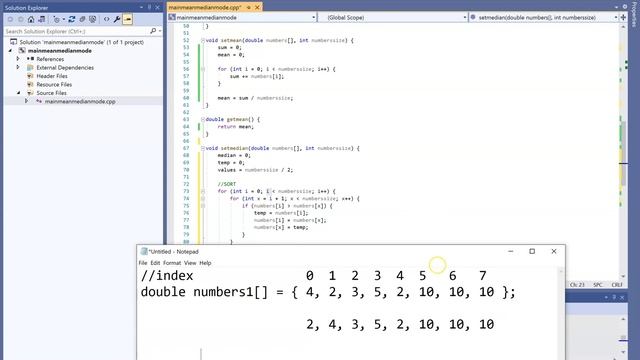
Task: Collapse the setmean function outline toggle
Action: point(202,40)
